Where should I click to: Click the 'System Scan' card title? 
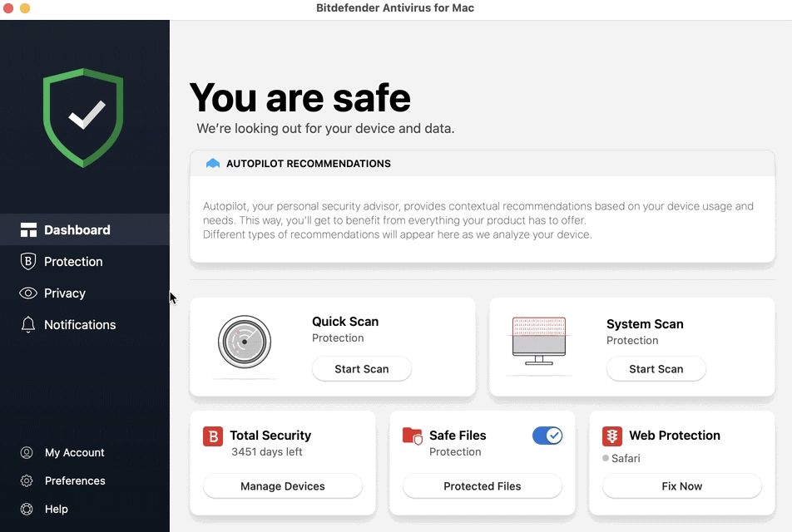pyautogui.click(x=645, y=324)
